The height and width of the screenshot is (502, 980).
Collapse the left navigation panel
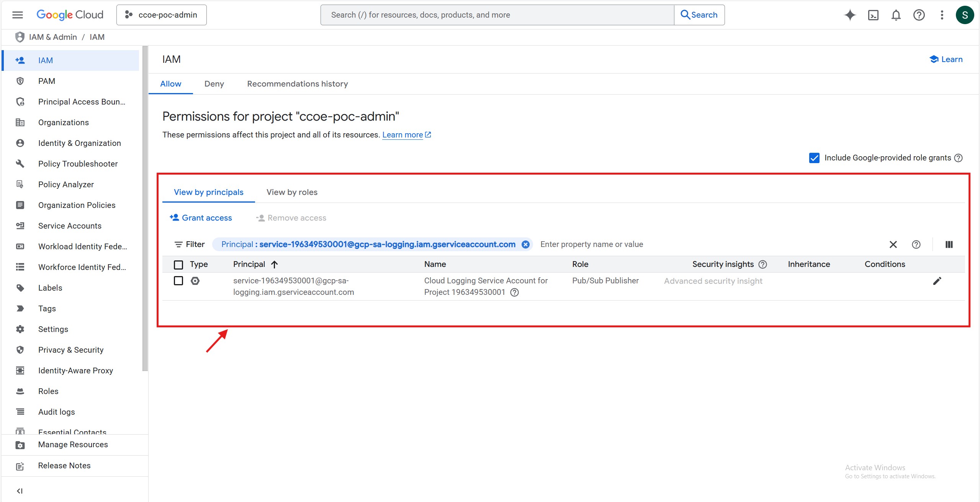[x=20, y=491]
